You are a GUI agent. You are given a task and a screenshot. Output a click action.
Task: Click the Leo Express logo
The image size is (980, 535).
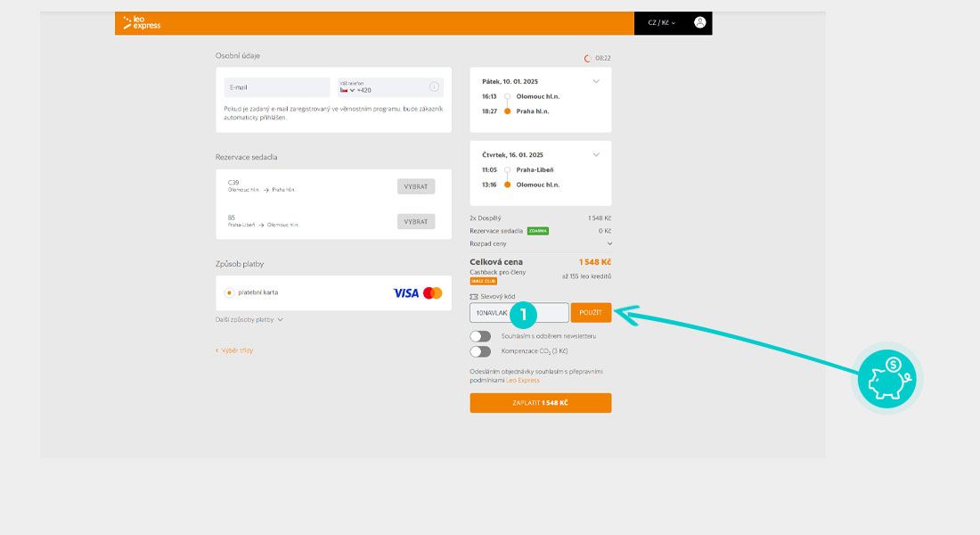pyautogui.click(x=142, y=23)
